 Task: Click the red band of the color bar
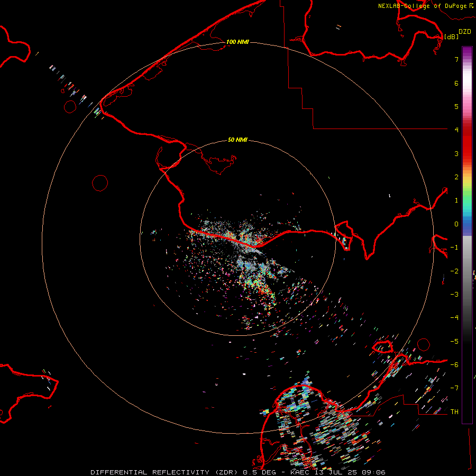click(x=467, y=143)
